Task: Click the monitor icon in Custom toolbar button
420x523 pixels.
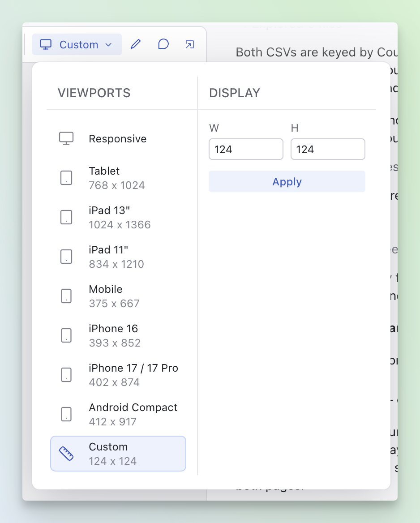Action: (46, 44)
